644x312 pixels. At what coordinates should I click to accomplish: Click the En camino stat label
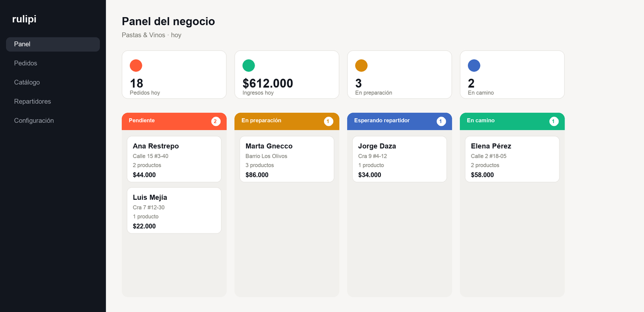[x=481, y=93]
